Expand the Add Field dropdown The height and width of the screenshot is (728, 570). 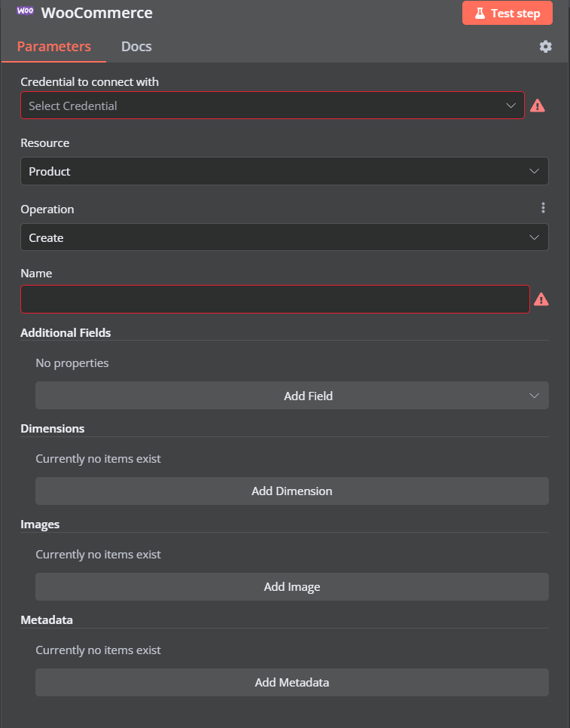click(292, 396)
